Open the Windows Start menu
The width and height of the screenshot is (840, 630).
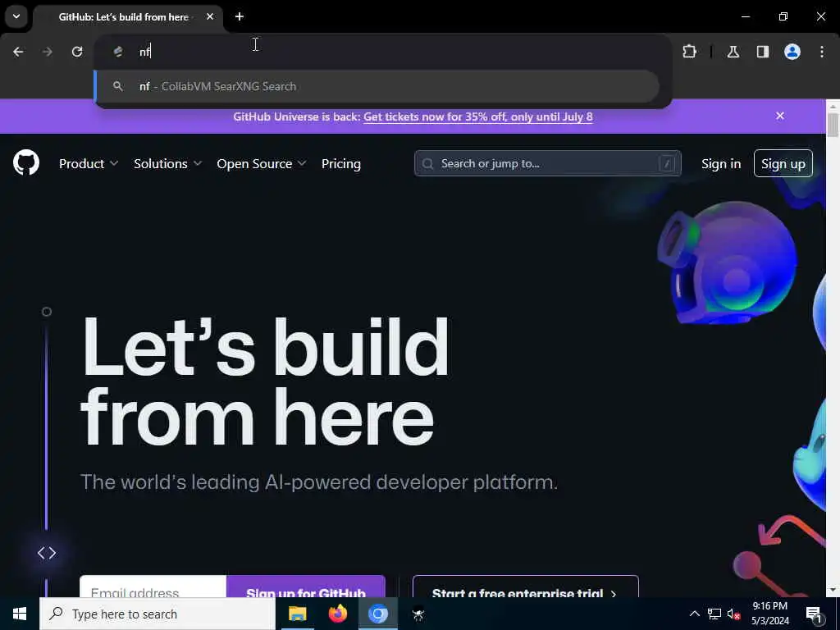(x=20, y=614)
